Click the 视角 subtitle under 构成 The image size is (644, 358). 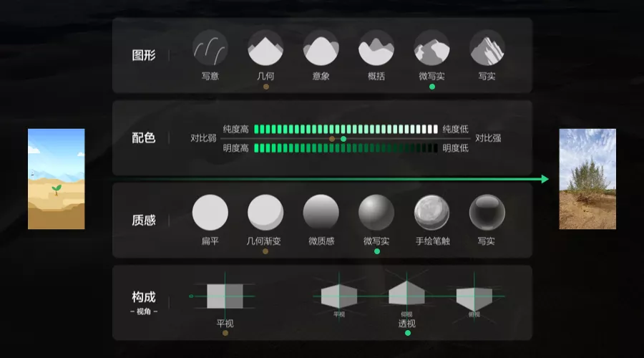click(x=144, y=311)
